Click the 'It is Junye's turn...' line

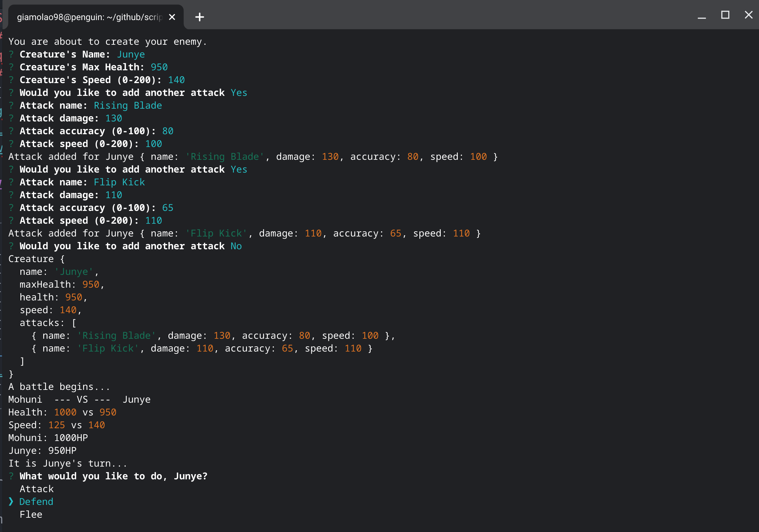68,463
